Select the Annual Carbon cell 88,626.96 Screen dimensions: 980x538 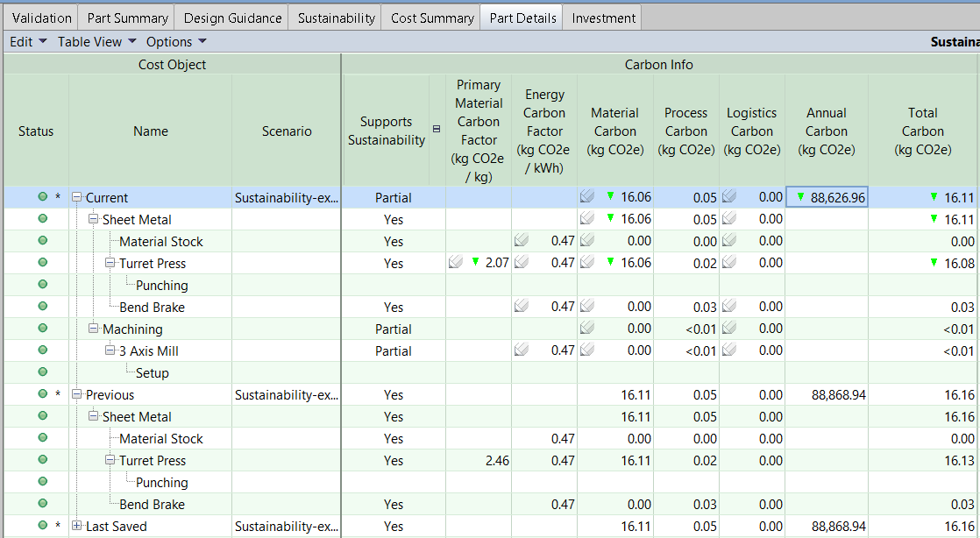(827, 197)
